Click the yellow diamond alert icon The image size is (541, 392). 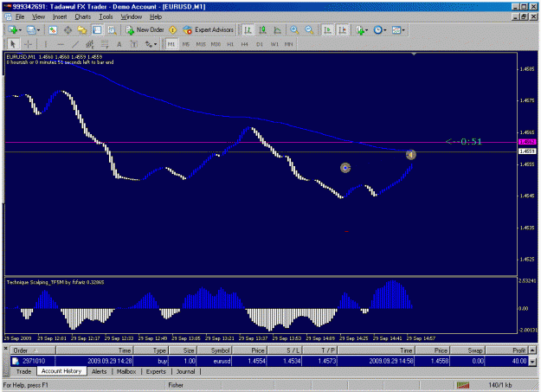pos(173,30)
